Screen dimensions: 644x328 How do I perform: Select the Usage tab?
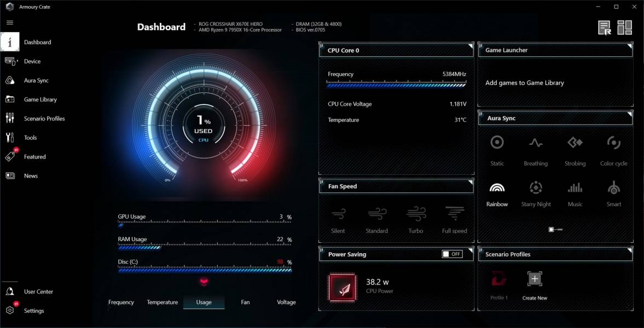tap(204, 302)
